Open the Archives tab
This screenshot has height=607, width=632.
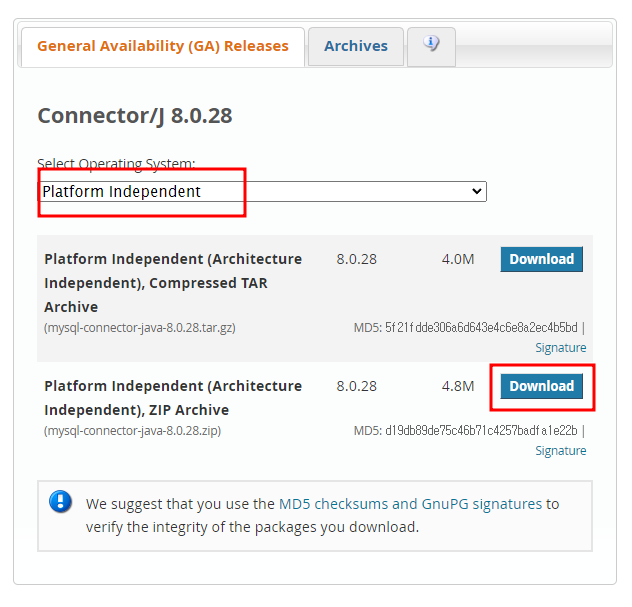356,46
